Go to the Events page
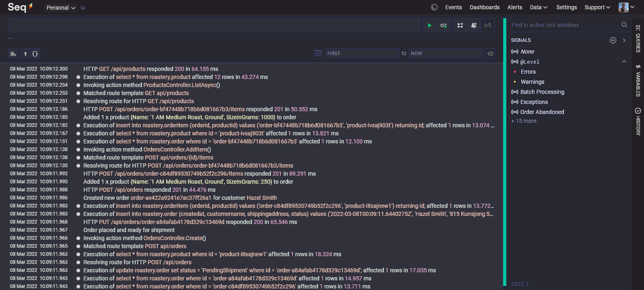Viewport: 644px width, 290px height. click(454, 7)
